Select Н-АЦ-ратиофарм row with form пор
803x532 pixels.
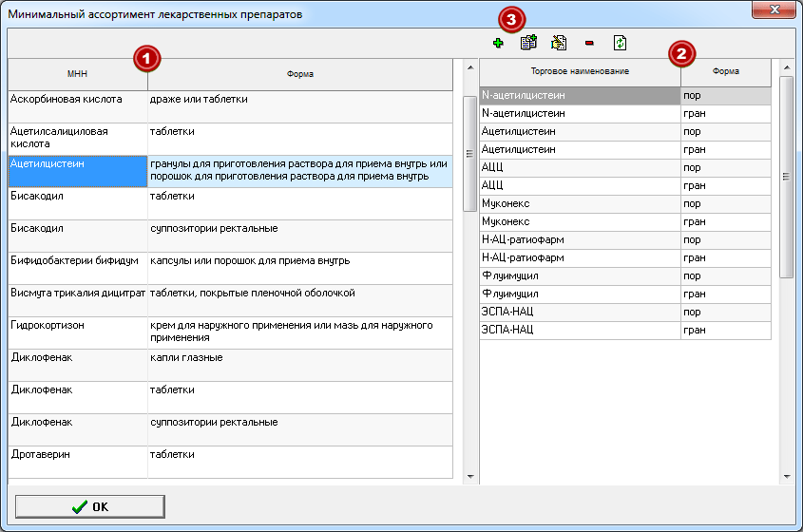[x=625, y=239]
